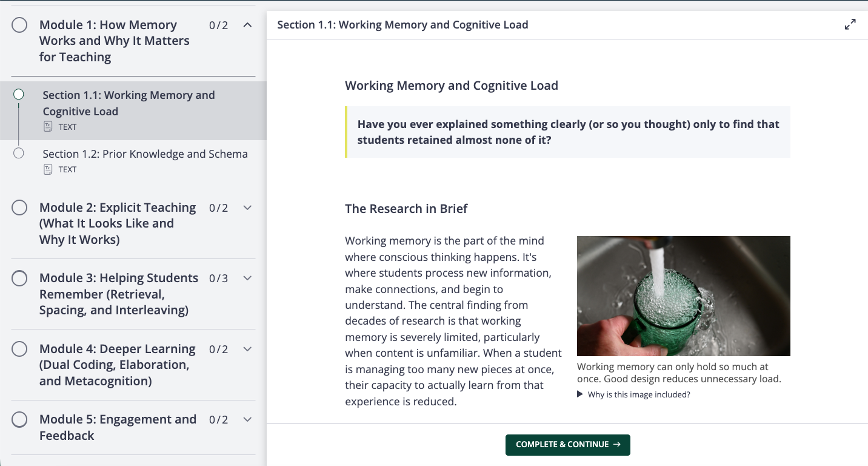Select Module 2: Explicit Teaching title

[x=118, y=223]
